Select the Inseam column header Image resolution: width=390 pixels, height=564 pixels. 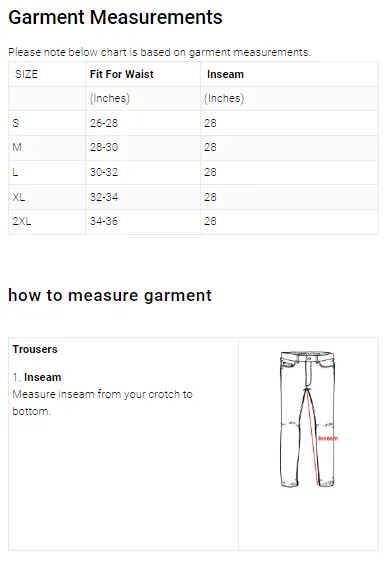[225, 74]
